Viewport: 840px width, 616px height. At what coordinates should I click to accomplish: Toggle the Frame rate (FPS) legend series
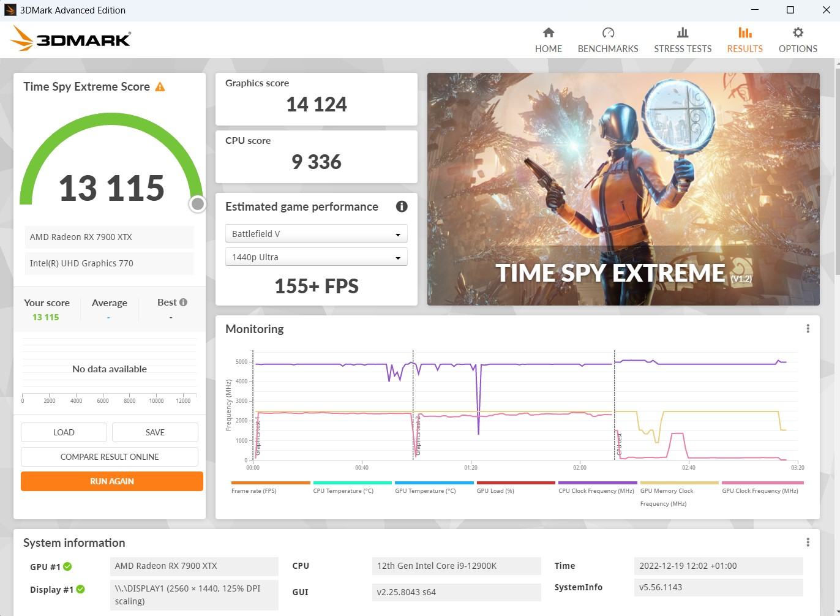[x=271, y=488]
